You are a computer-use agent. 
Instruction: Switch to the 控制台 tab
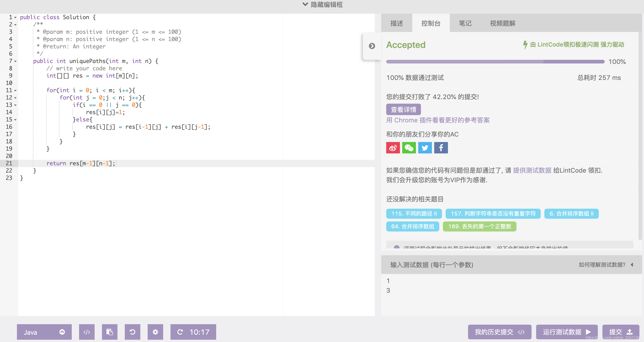tap(431, 23)
